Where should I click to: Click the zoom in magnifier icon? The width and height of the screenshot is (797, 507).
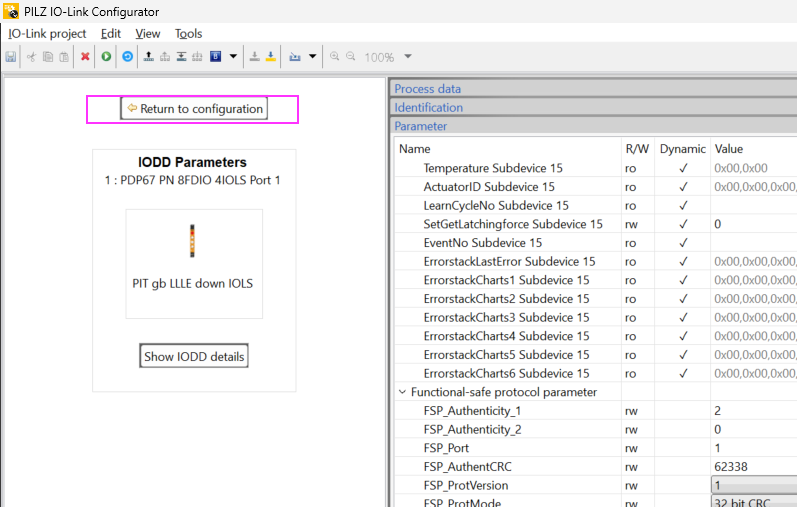(x=334, y=56)
